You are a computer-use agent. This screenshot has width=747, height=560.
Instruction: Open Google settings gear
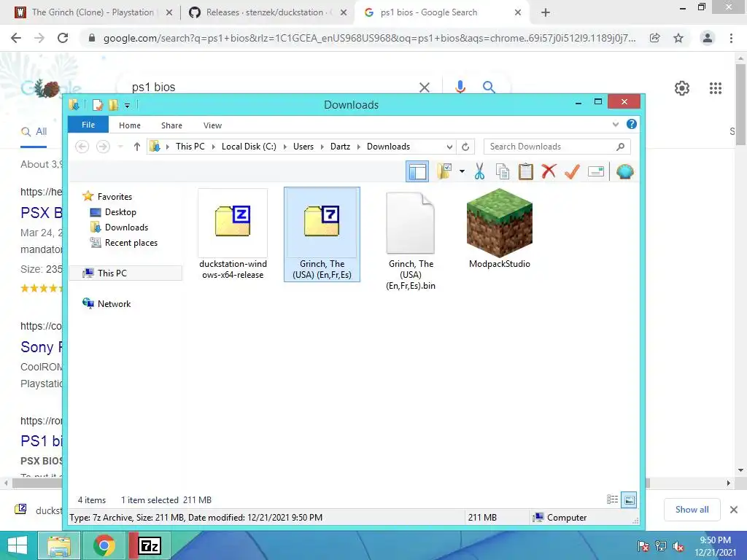pyautogui.click(x=682, y=88)
